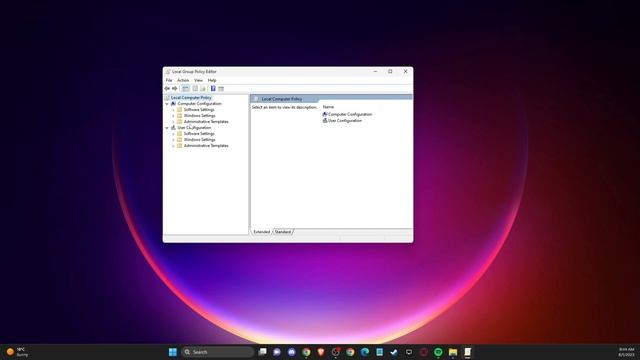
Task: Open the Windows Start button
Action: click(x=173, y=352)
